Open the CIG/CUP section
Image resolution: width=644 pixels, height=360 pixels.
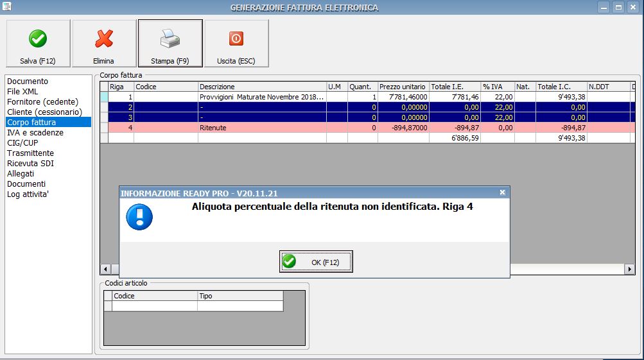(x=22, y=143)
